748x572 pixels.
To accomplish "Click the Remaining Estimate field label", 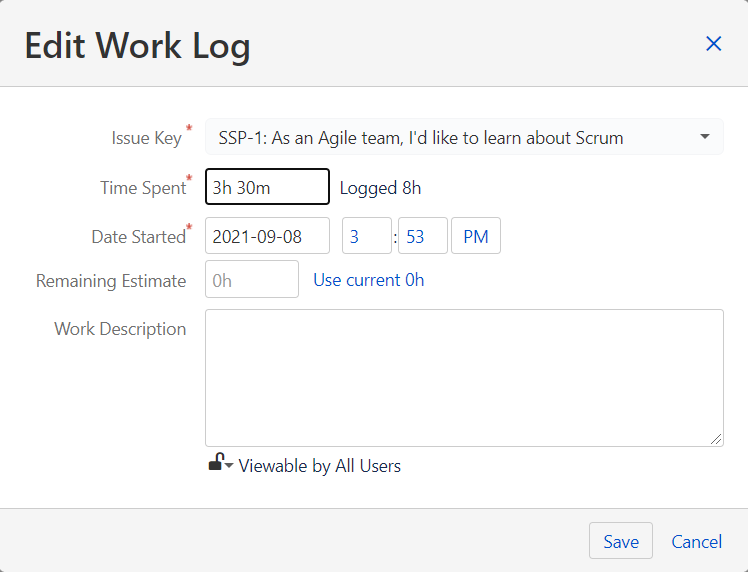I will 111,281.
